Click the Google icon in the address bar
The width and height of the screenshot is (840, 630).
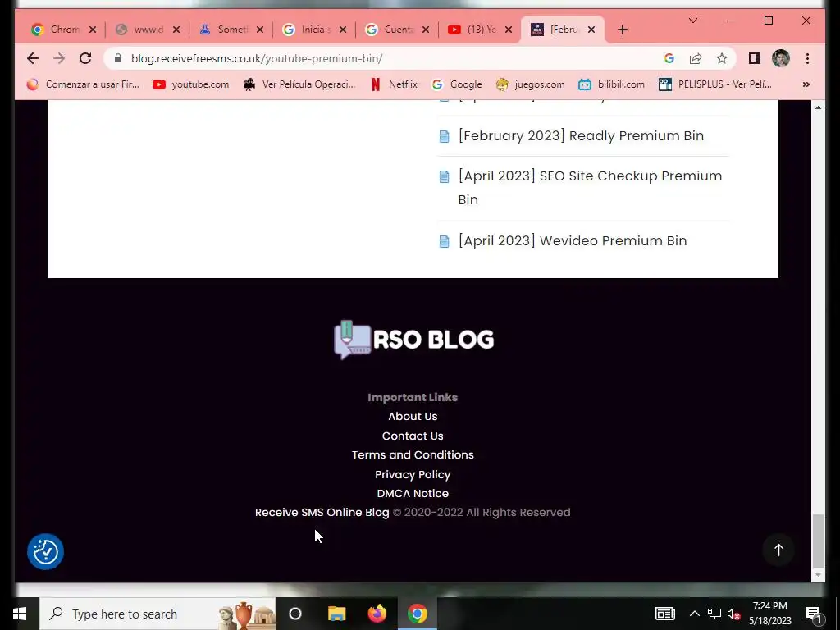coord(669,58)
